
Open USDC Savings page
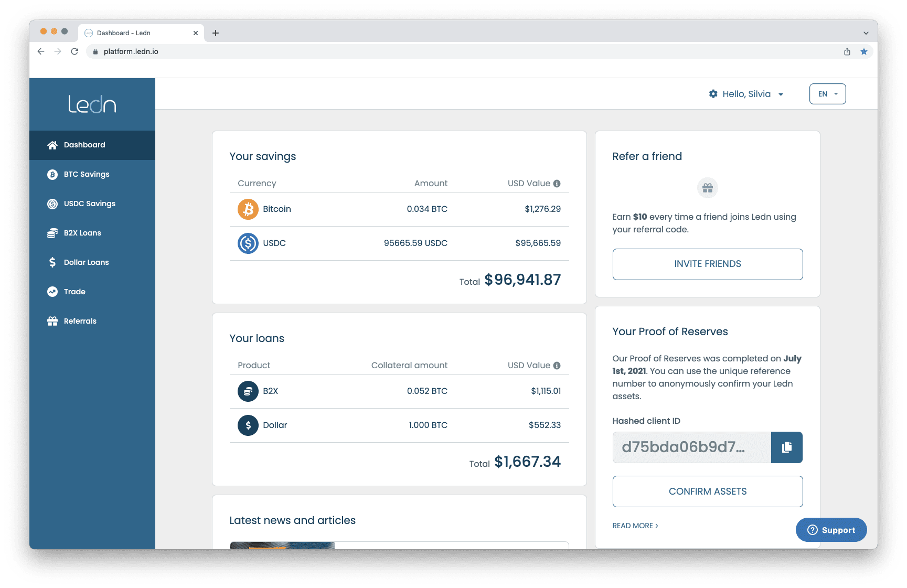click(92, 204)
